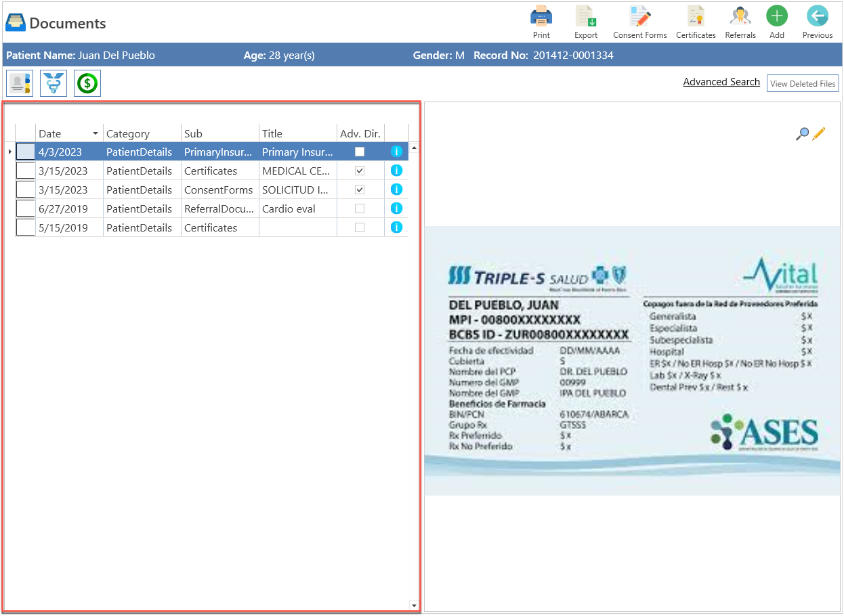Select the ConsentForms sub cell
This screenshot has width=844, height=616.
click(220, 190)
